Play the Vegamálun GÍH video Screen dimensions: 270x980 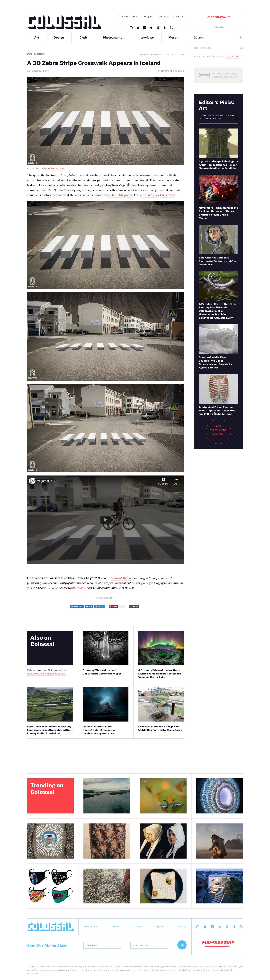(x=105, y=519)
